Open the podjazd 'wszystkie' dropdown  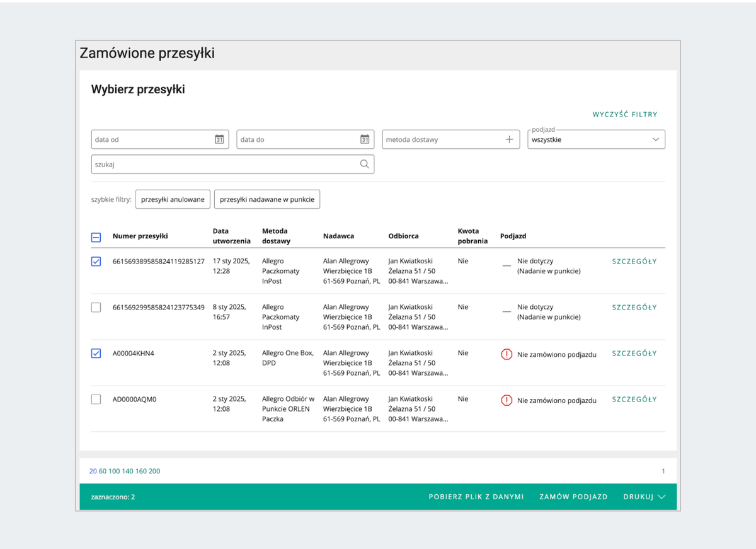coord(596,139)
